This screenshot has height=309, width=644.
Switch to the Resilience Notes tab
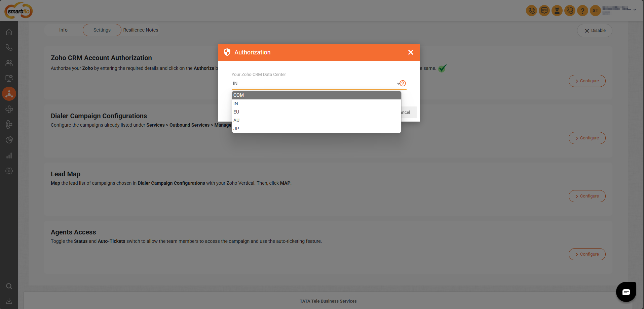(x=141, y=30)
